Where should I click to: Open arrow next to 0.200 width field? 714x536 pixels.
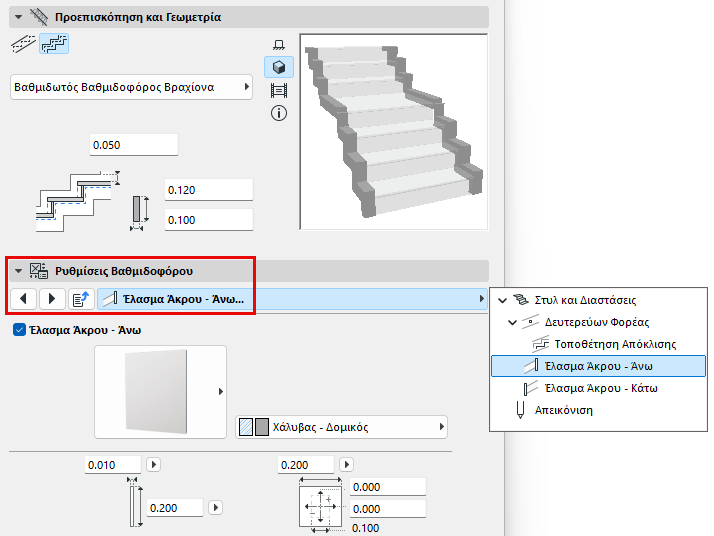(x=347, y=465)
